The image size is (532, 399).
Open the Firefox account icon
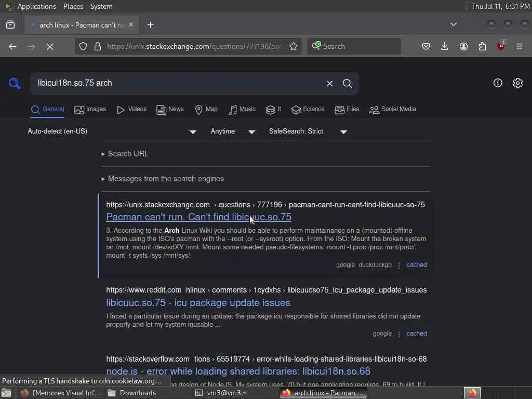tap(463, 46)
